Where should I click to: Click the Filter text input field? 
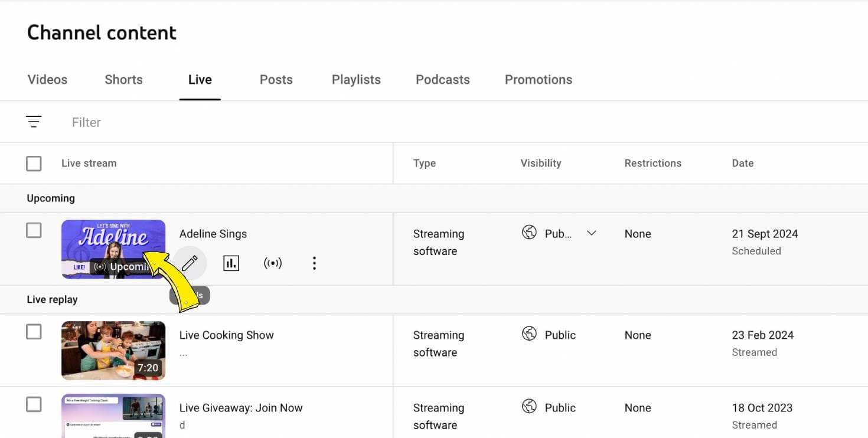click(236, 122)
